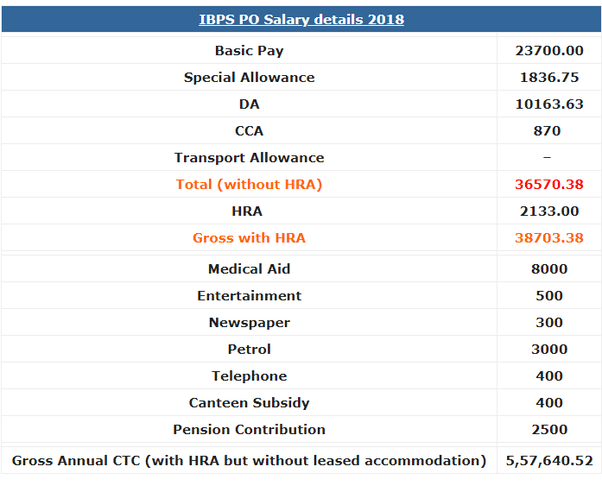602x492 pixels.
Task: Click the DA value 10163.63
Action: 547,104
